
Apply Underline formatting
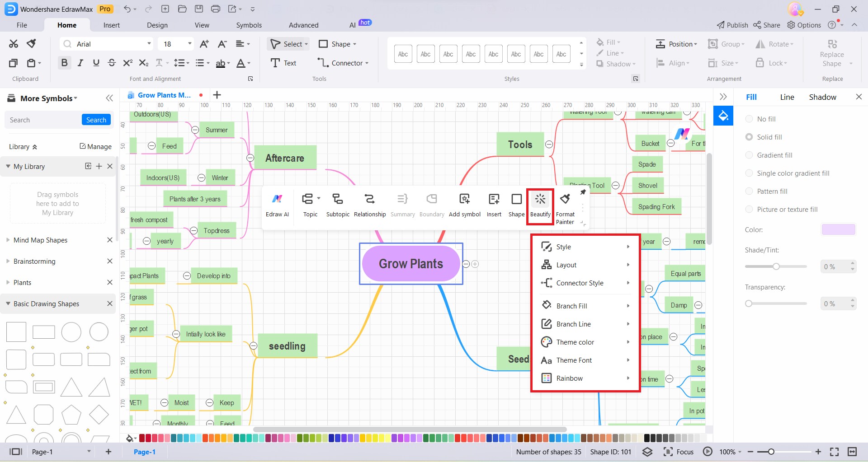[x=96, y=63]
